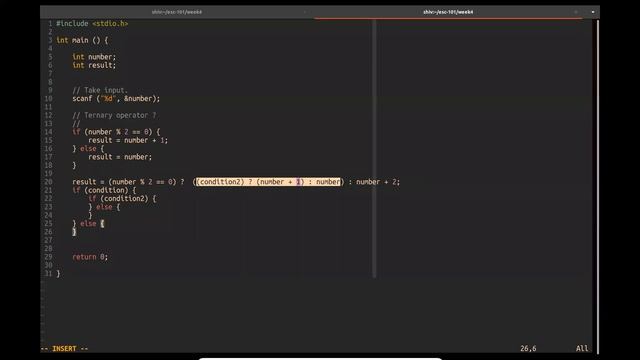Click line number 10 in the gutter
This screenshot has height=360, width=640.
(x=48, y=99)
